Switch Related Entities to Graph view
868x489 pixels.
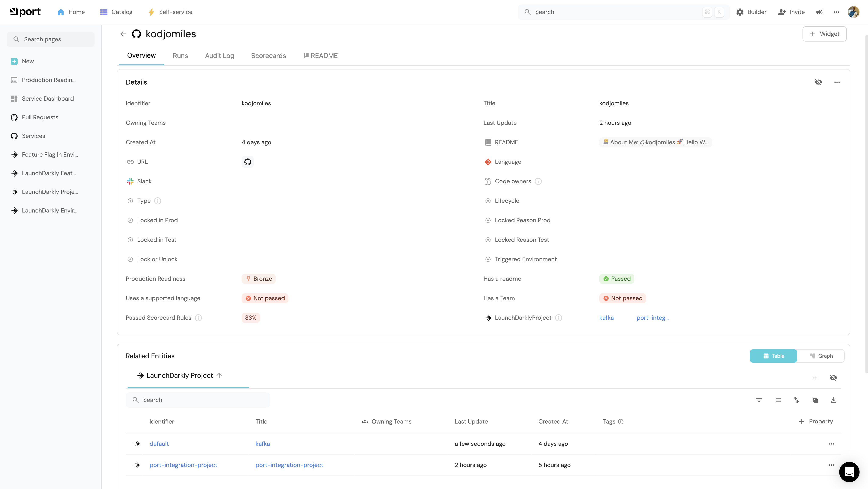click(821, 356)
